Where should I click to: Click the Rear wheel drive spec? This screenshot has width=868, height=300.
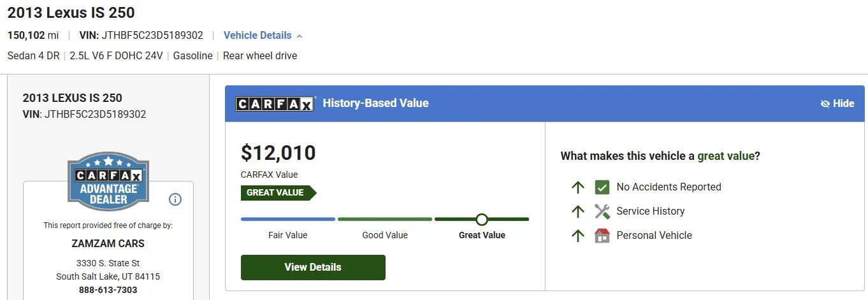(x=260, y=56)
